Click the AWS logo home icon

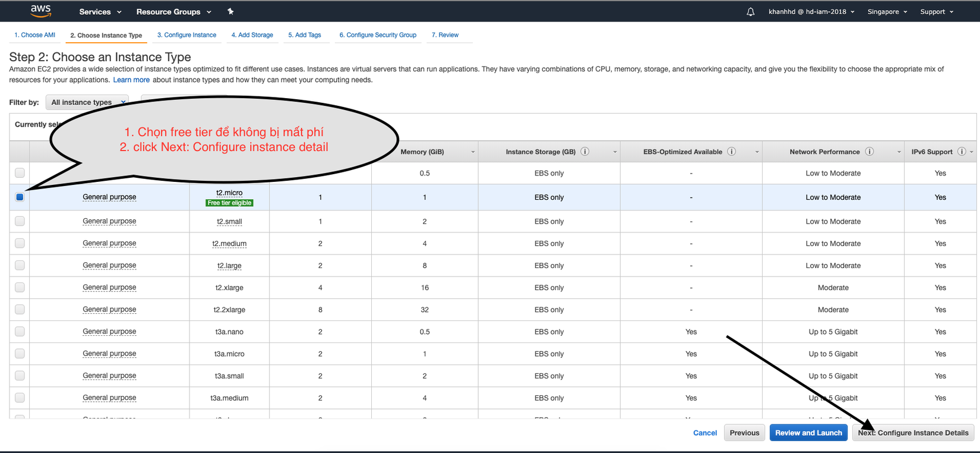(x=41, y=11)
